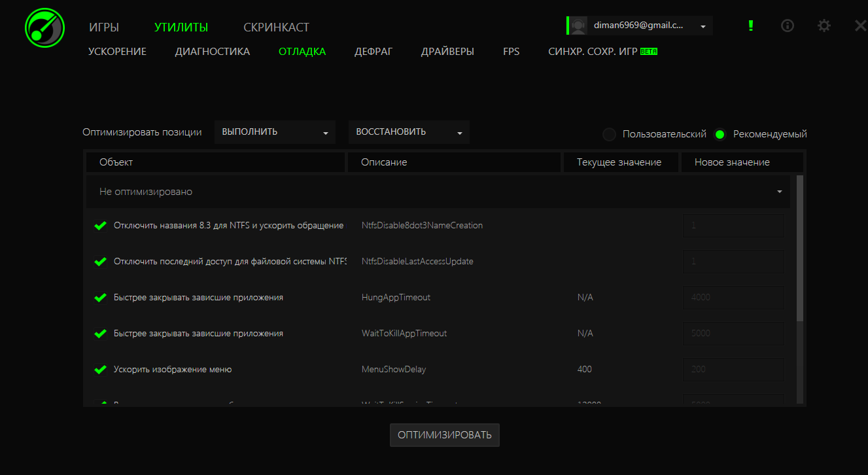
Task: Click the ОПТИМИЗИРОВАТЬ button
Action: pos(445,435)
